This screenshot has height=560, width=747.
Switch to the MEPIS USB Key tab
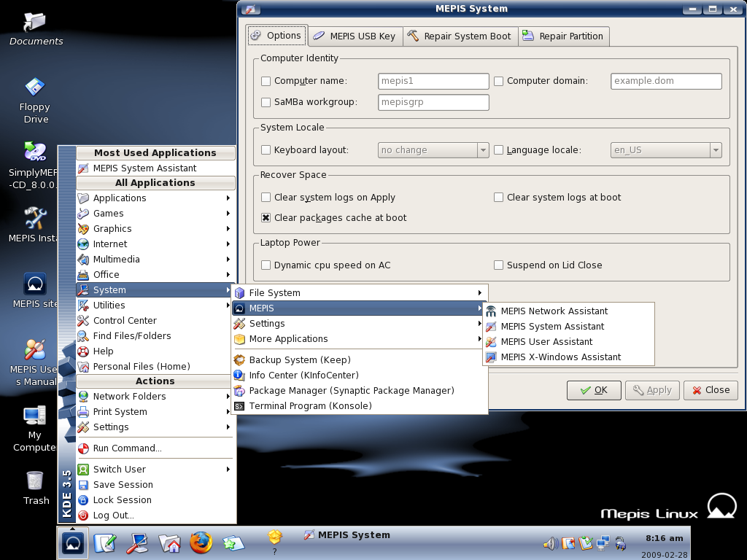(x=355, y=36)
